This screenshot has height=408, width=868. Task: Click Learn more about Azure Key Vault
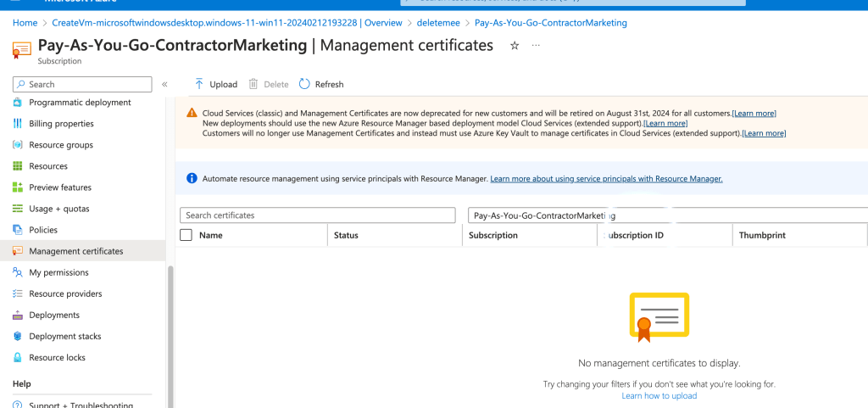764,133
